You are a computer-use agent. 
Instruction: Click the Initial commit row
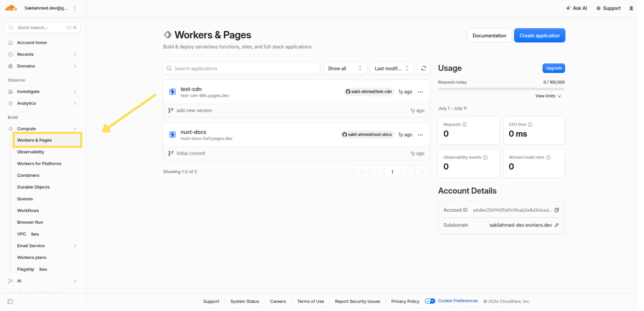coord(296,154)
